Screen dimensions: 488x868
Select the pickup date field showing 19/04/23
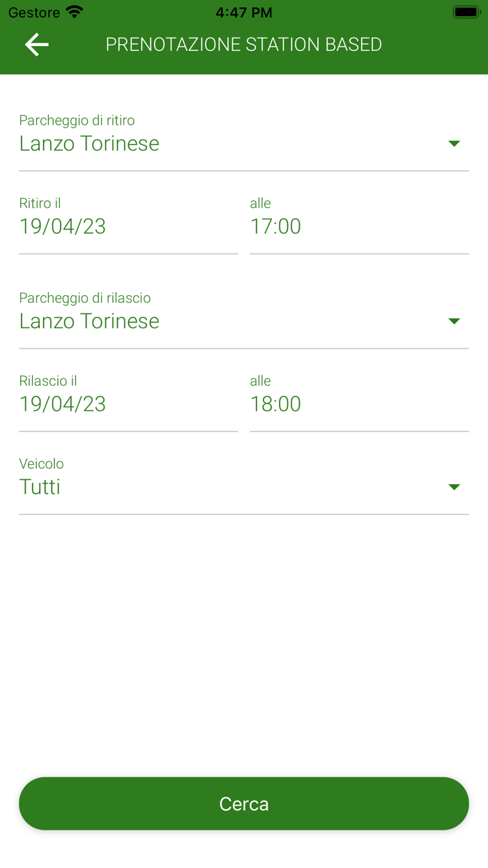pyautogui.click(x=62, y=226)
